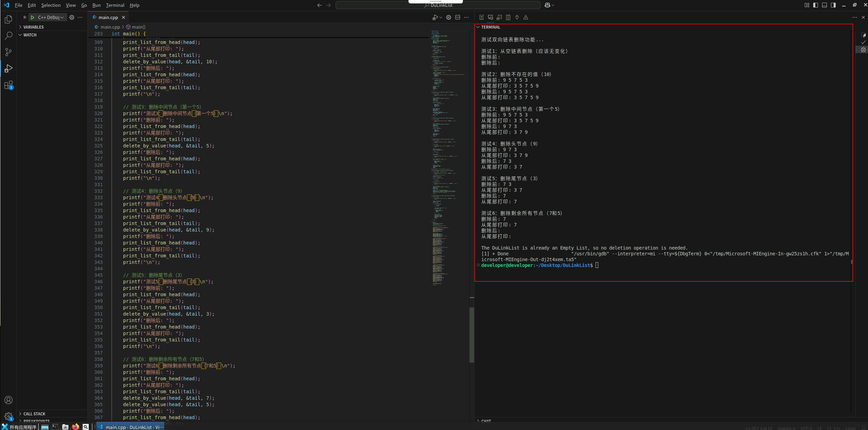Open the Terminal menu
This screenshot has width=868, height=430.
(x=115, y=5)
